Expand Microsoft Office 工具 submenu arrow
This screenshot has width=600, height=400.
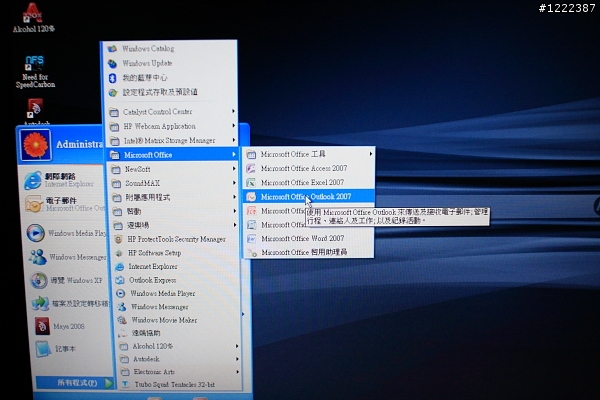pyautogui.click(x=370, y=154)
